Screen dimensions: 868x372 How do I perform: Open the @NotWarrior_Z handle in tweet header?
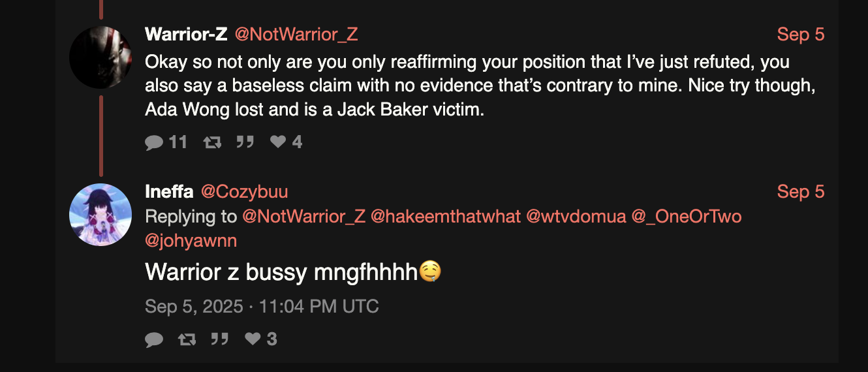click(296, 35)
